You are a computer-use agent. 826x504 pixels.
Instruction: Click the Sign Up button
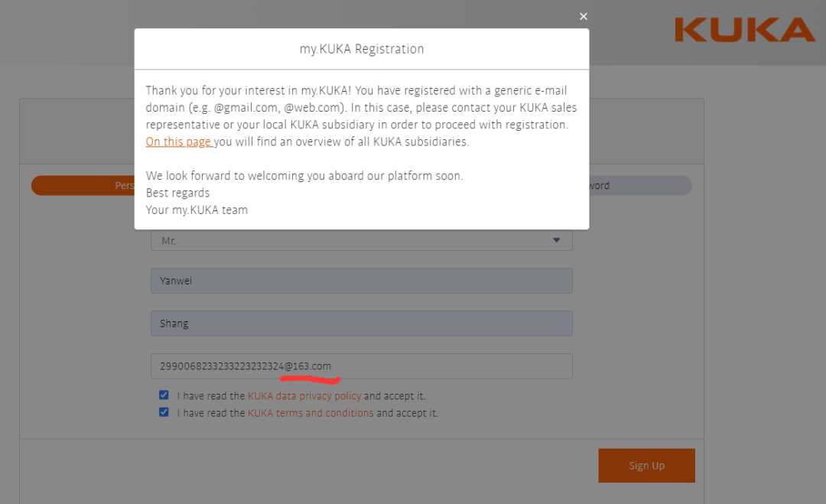646,466
